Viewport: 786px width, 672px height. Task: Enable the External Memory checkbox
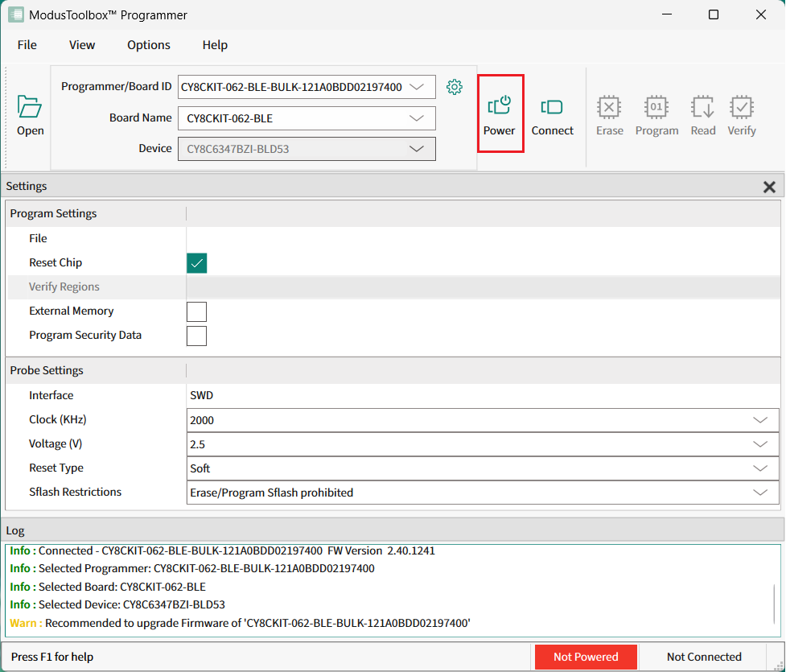coord(196,311)
